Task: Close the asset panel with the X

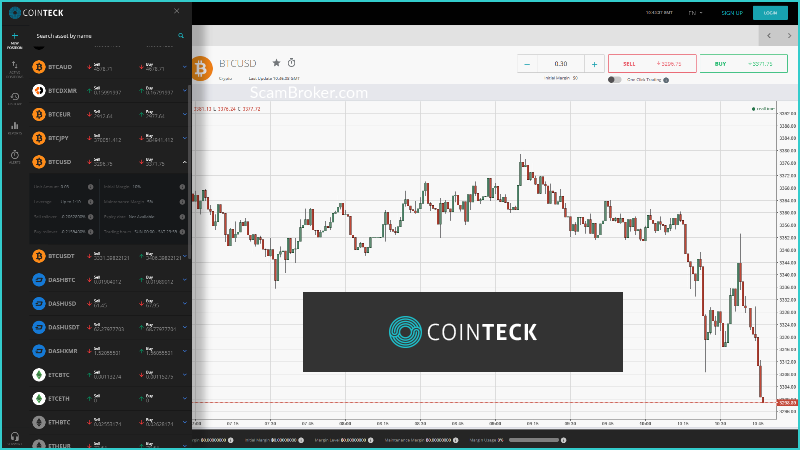Action: [x=177, y=11]
